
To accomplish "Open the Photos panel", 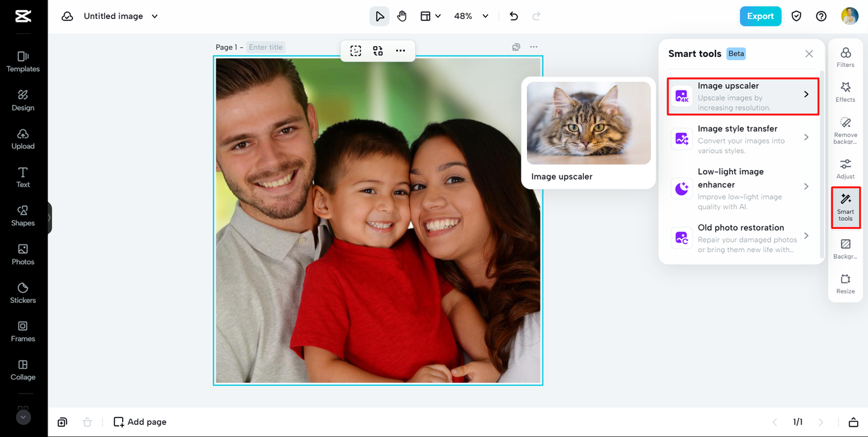I will pyautogui.click(x=23, y=254).
